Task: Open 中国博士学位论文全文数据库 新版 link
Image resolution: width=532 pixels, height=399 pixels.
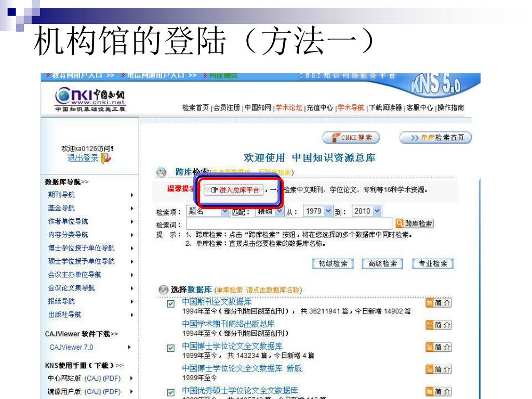Action: point(242,368)
